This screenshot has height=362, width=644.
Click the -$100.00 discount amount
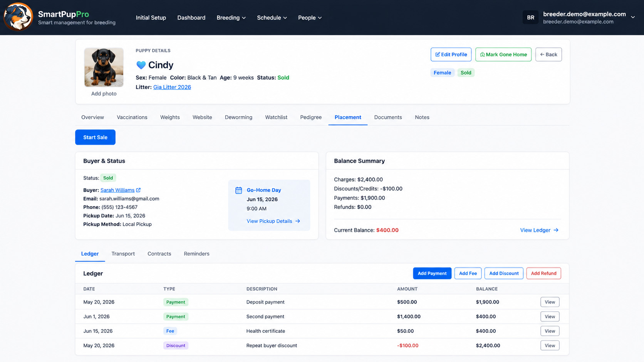click(x=408, y=345)
